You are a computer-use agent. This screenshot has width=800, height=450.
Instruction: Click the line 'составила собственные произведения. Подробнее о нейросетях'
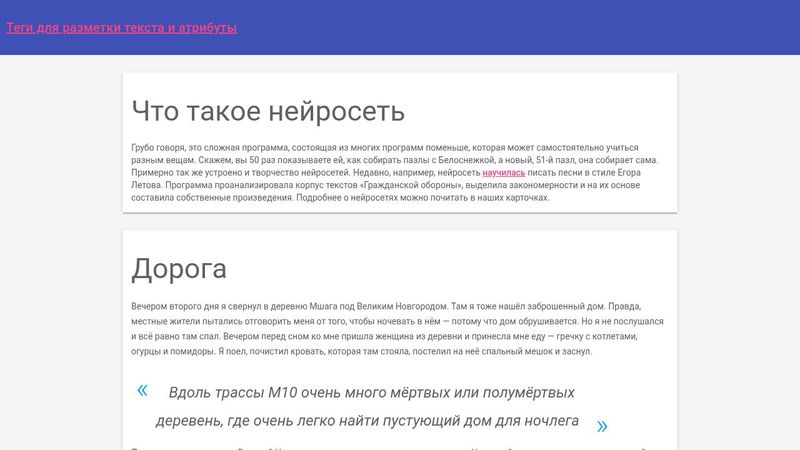coord(340,197)
